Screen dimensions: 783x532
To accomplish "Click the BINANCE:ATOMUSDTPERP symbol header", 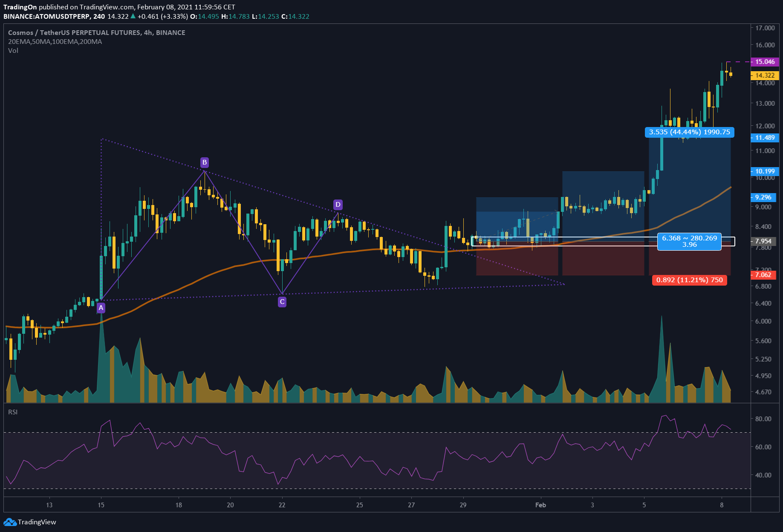I will [47, 16].
